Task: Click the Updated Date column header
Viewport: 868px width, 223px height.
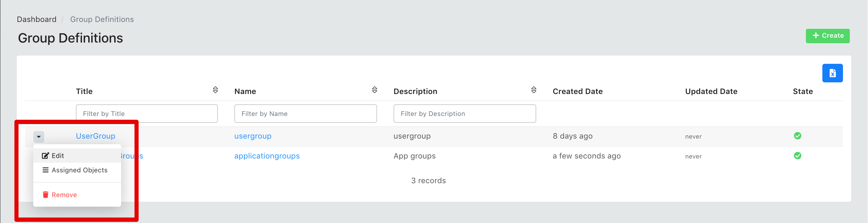Action: pyautogui.click(x=711, y=92)
